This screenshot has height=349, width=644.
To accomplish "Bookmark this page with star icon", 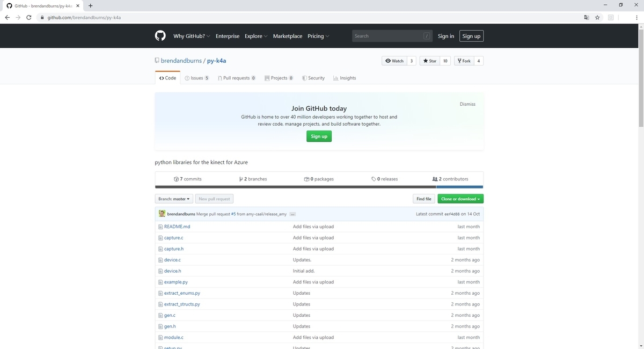I will point(597,17).
